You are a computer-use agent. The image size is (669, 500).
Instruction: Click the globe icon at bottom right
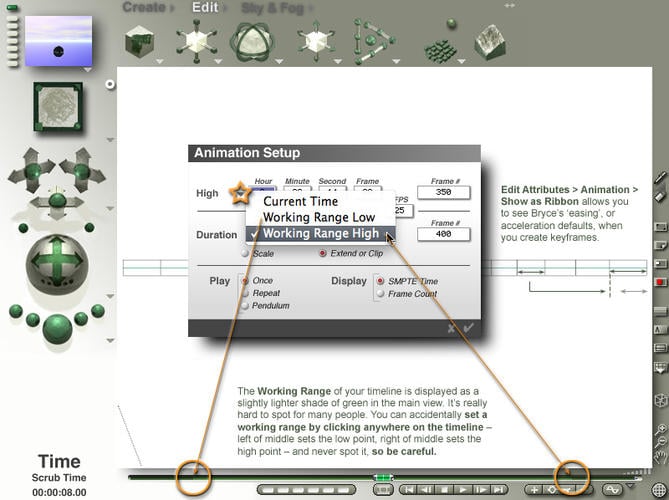pyautogui.click(x=660, y=489)
